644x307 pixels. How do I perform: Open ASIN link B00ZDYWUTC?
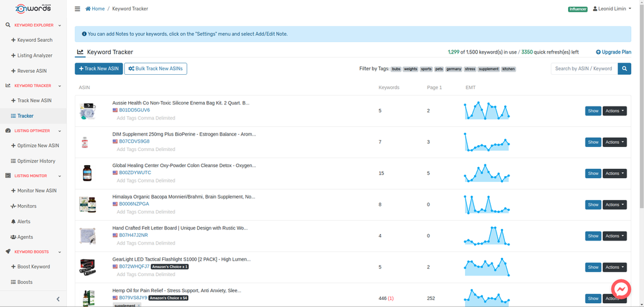tap(135, 173)
